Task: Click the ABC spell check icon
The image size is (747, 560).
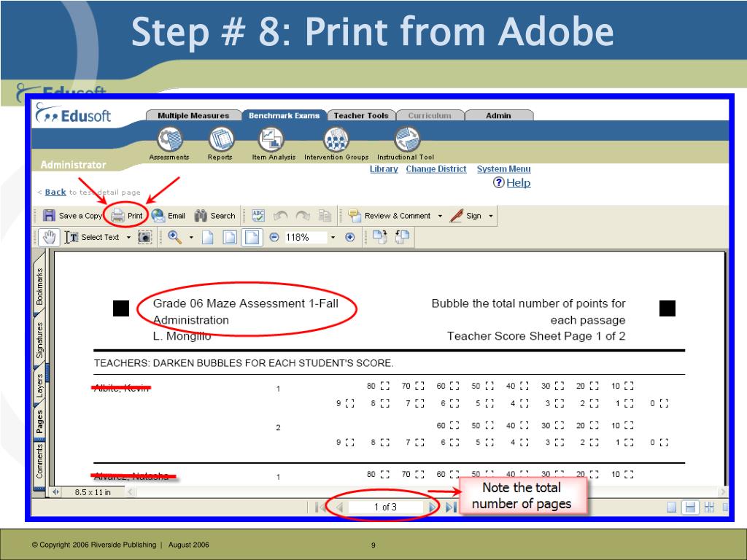Action: [258, 216]
